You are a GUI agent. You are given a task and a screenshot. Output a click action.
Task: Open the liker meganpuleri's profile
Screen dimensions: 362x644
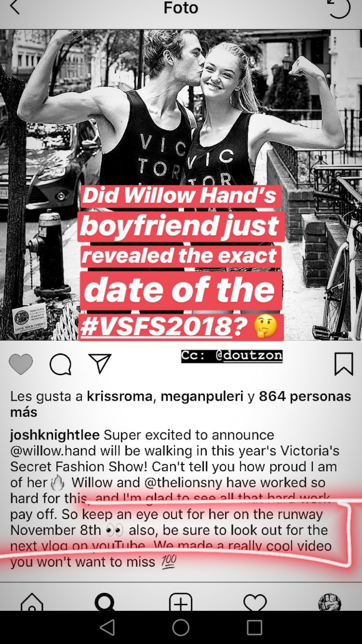[202, 396]
